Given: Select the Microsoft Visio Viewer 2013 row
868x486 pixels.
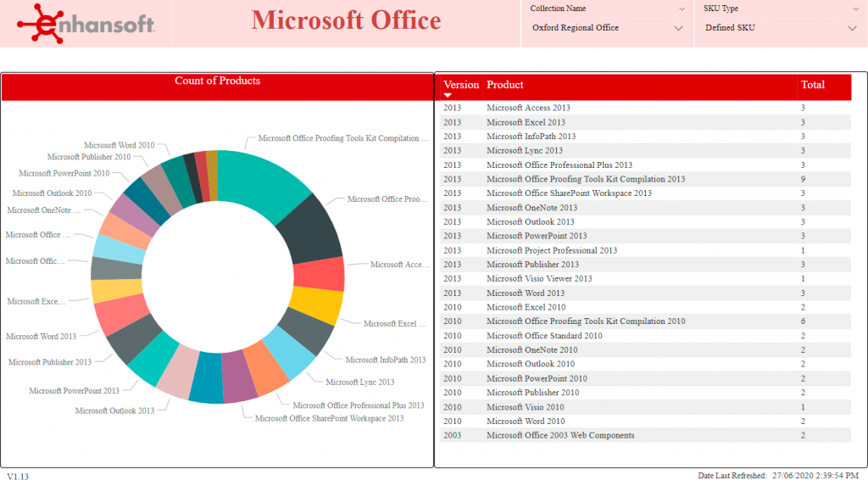Looking at the screenshot, I should [x=645, y=279].
